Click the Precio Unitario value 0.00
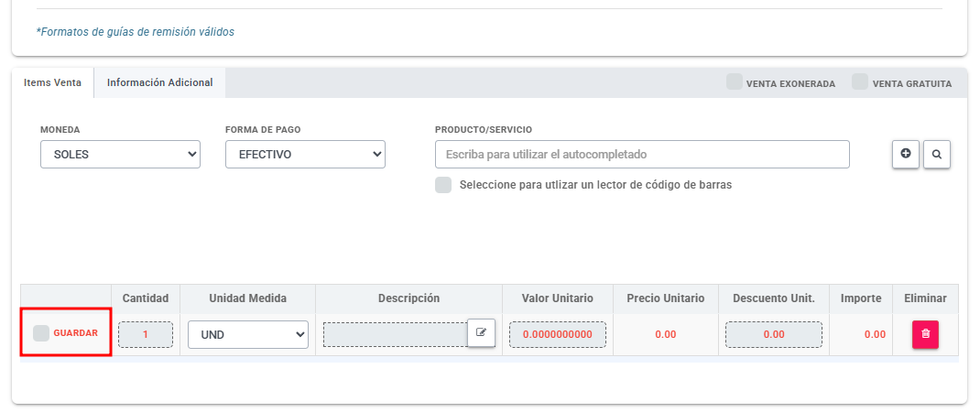 (x=666, y=334)
